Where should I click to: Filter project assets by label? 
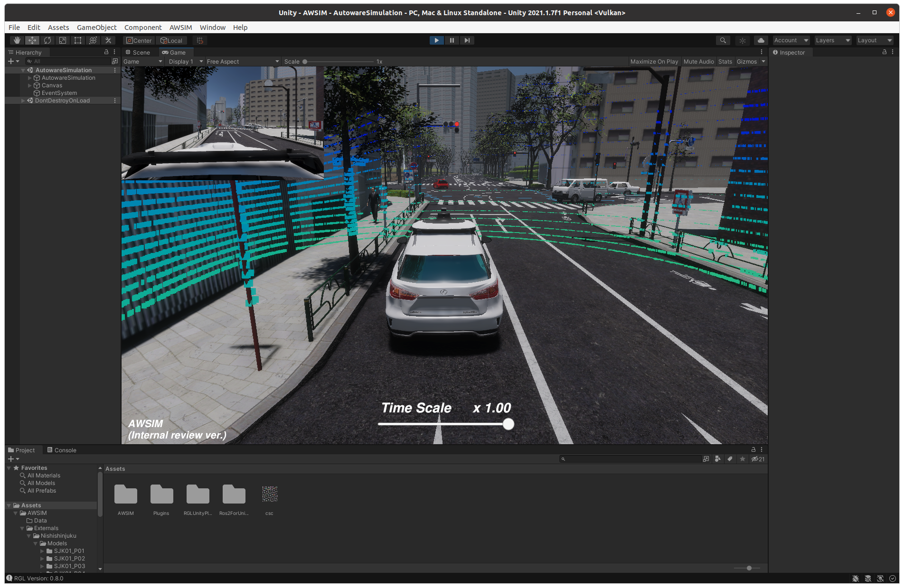coord(730,459)
